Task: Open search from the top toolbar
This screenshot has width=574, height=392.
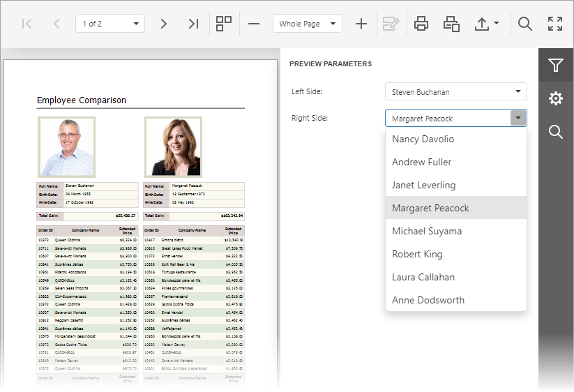Action: coord(525,24)
